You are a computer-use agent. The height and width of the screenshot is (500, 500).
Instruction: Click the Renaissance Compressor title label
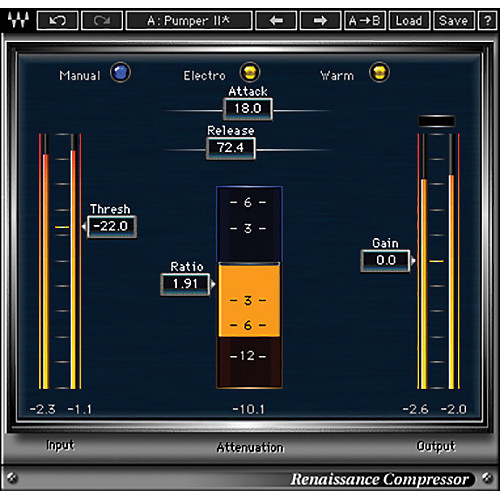point(380,479)
